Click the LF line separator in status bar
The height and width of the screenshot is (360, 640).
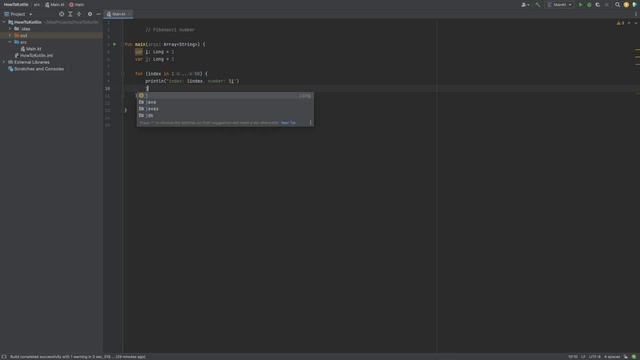click(583, 357)
